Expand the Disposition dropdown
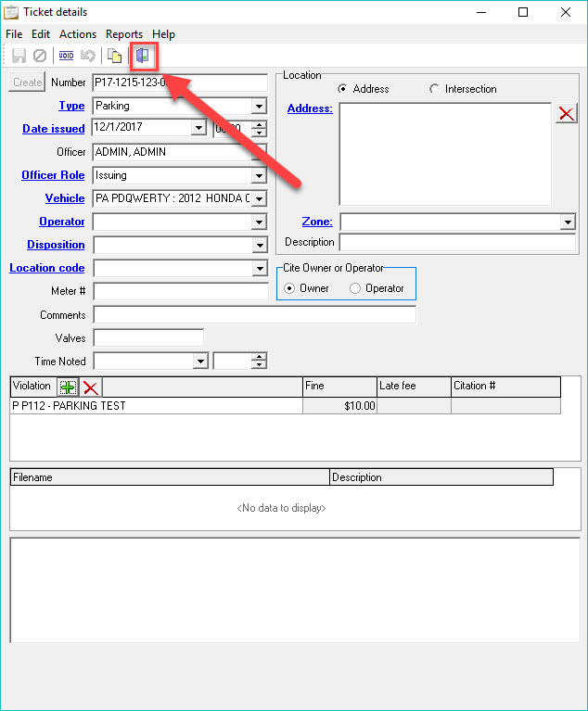The width and height of the screenshot is (588, 711). (259, 246)
